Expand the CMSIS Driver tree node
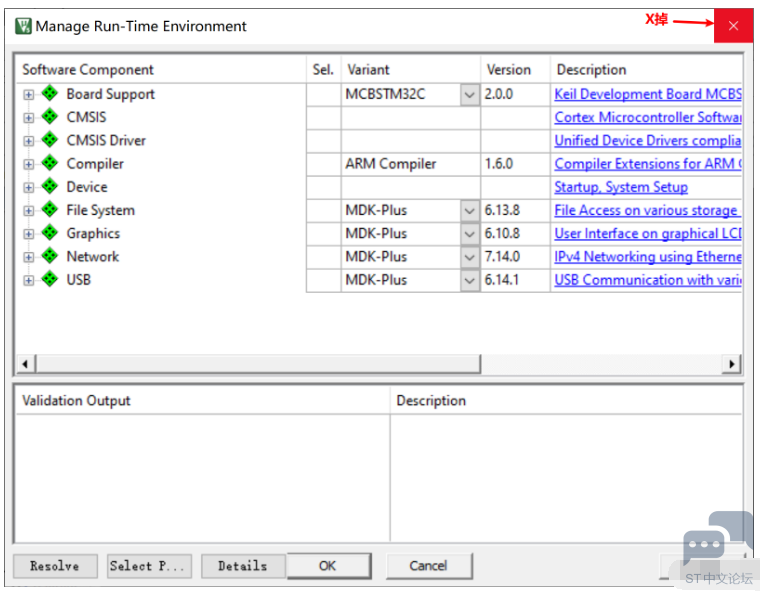 (29, 141)
